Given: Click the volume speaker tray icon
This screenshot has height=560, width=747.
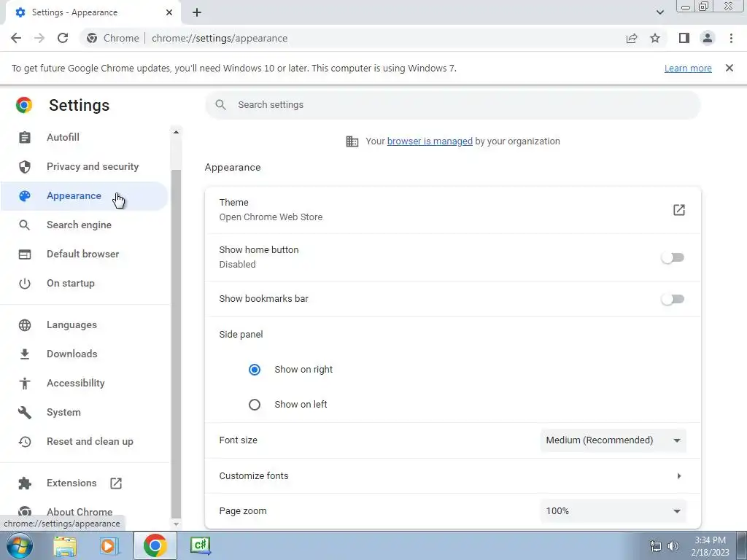Looking at the screenshot, I should [x=673, y=546].
